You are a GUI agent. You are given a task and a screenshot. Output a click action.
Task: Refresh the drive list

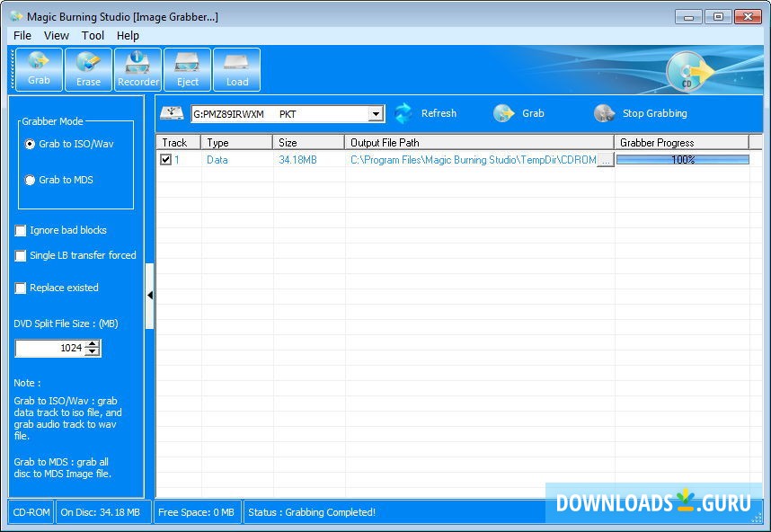(426, 113)
